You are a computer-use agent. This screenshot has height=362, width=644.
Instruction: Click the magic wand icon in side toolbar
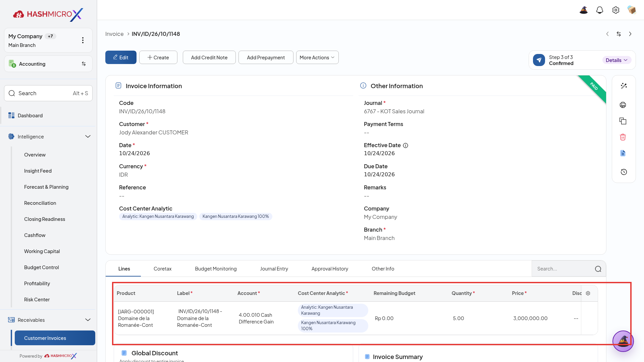624,86
